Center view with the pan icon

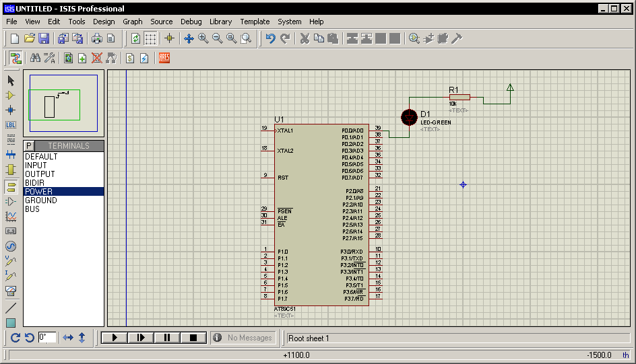pos(189,38)
